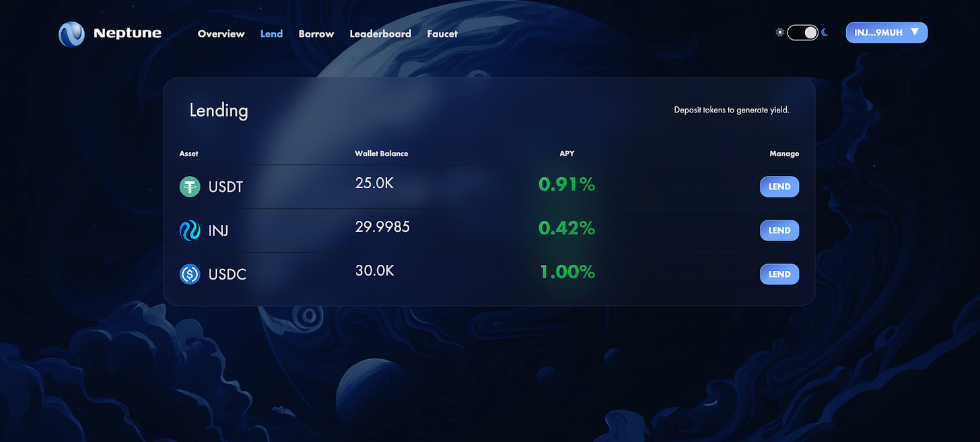The width and height of the screenshot is (980, 442).
Task: Click the Neptune planet logo icon
Action: click(x=71, y=34)
